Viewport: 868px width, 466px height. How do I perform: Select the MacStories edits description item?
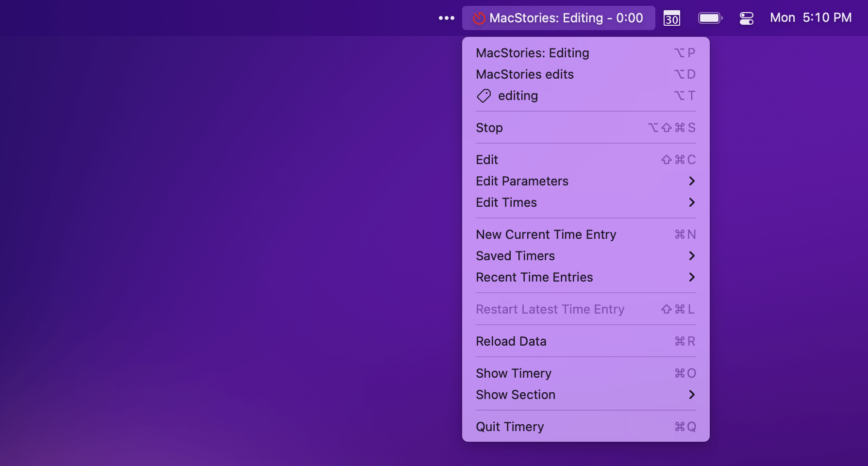click(x=586, y=74)
